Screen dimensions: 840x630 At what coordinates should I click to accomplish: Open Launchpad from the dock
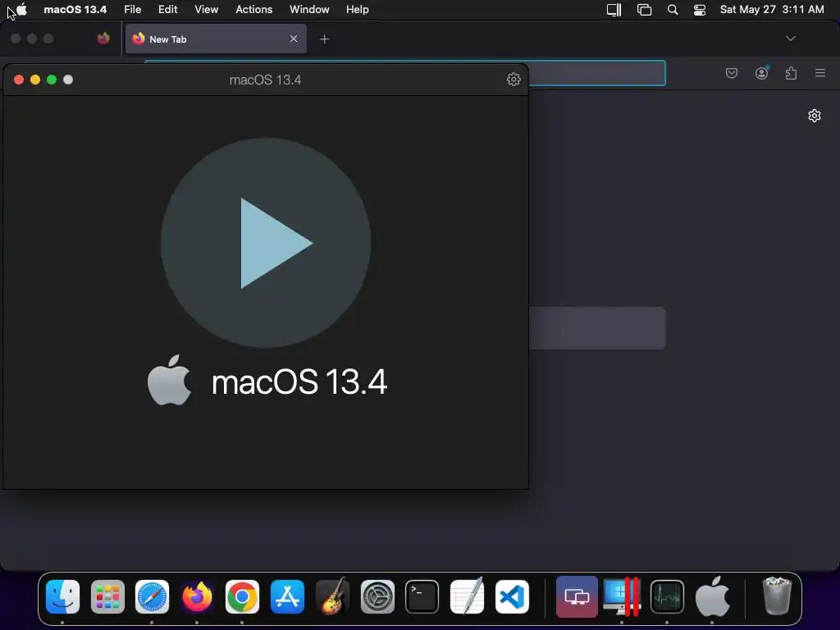pyautogui.click(x=107, y=597)
